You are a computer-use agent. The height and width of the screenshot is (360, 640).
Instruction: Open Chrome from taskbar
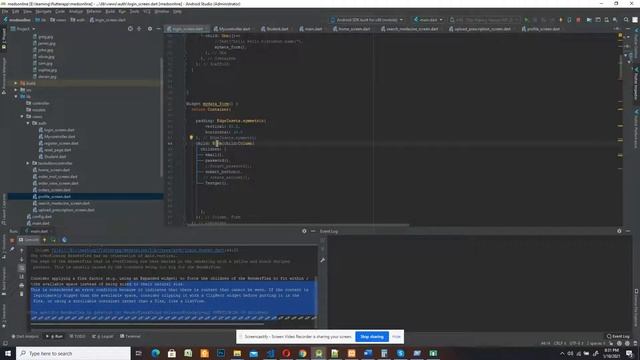point(302,353)
